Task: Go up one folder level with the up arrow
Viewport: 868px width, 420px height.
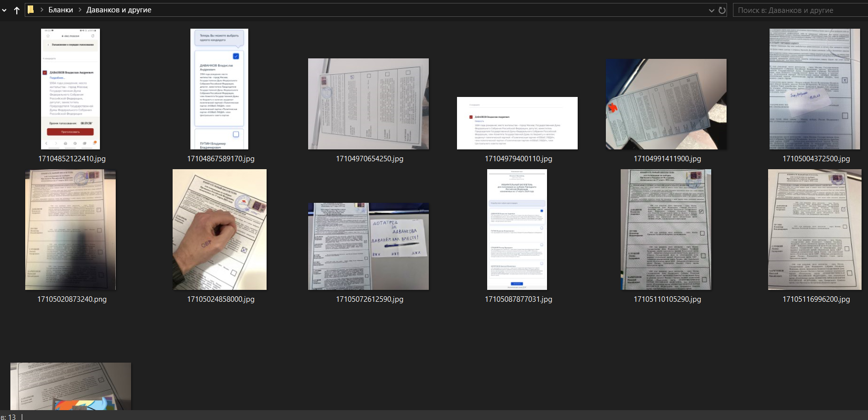Action: (x=17, y=10)
